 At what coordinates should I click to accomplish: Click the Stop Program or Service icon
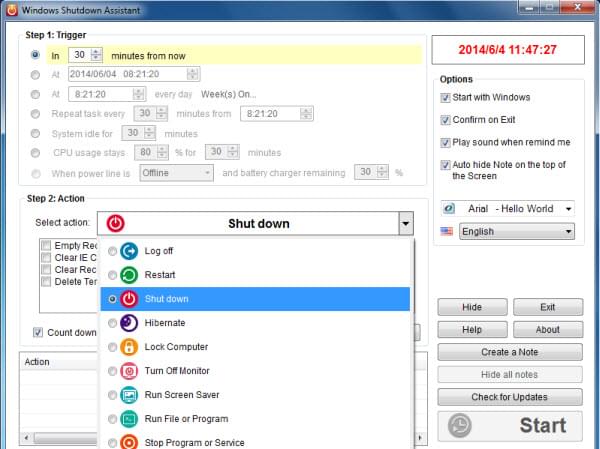coord(129,442)
